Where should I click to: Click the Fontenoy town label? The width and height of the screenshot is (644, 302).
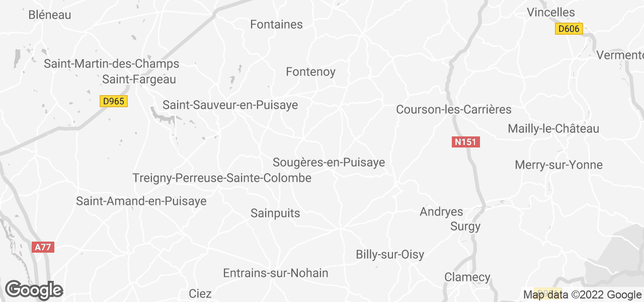coord(310,72)
